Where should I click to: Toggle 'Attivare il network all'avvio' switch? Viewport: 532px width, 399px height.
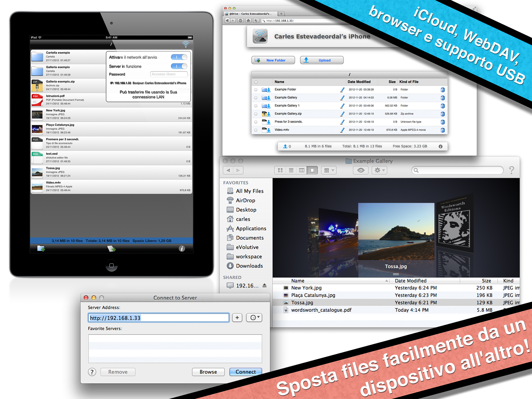pos(179,57)
